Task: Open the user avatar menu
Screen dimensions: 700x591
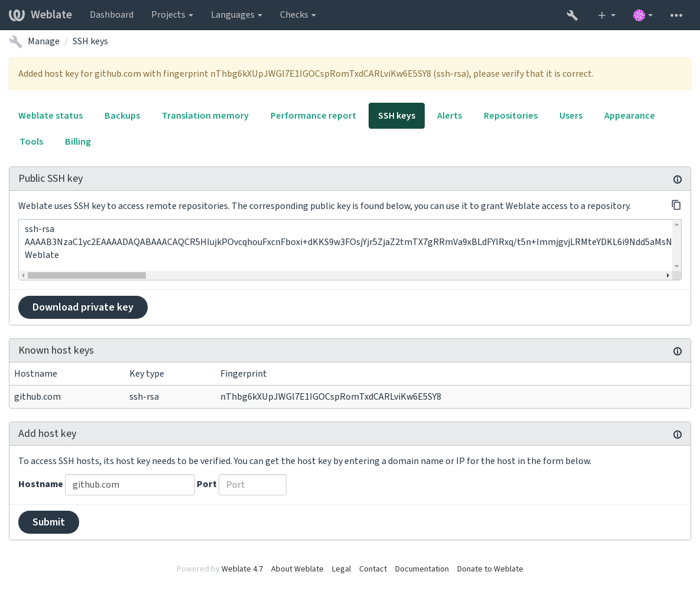Action: point(643,15)
